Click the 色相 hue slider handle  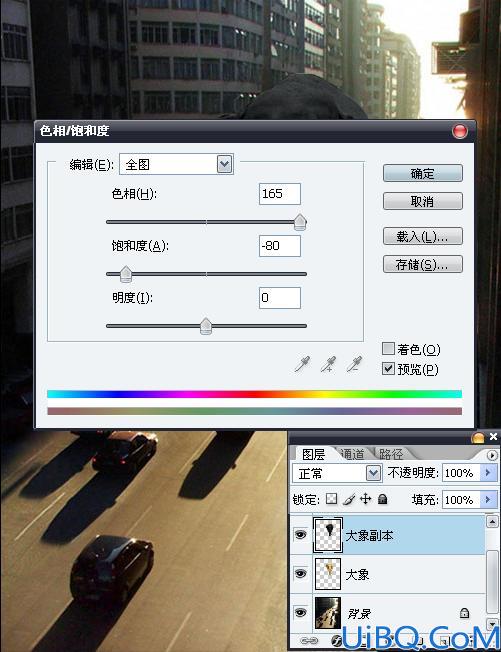[300, 222]
